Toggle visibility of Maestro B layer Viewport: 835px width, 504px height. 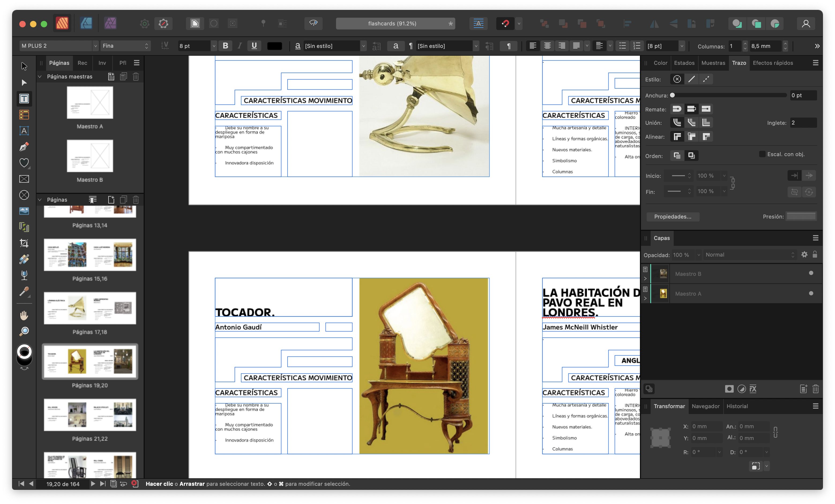coord(811,273)
